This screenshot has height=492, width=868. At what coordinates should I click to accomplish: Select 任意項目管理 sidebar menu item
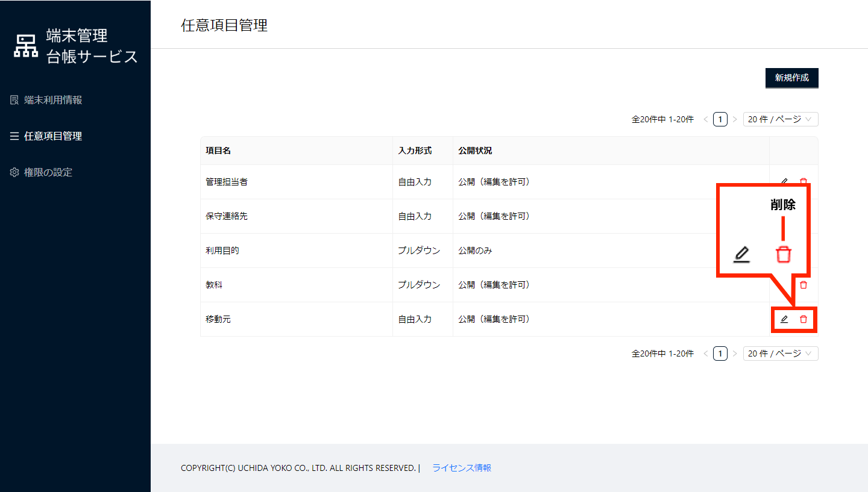tap(53, 136)
